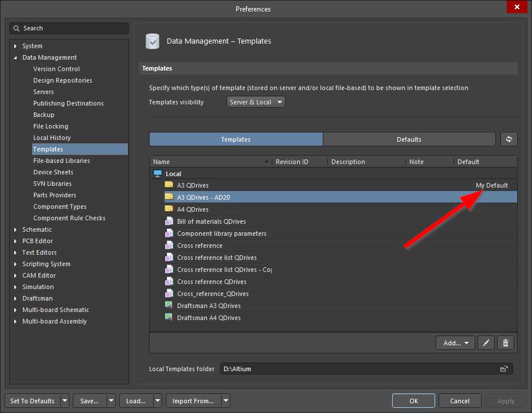Click the trash delete template icon

[505, 343]
